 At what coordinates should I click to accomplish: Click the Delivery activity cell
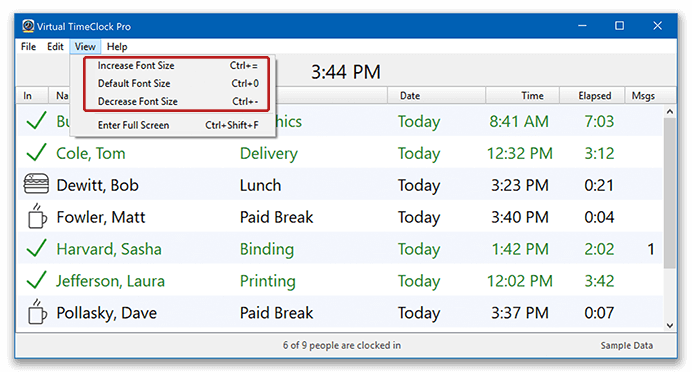point(269,154)
